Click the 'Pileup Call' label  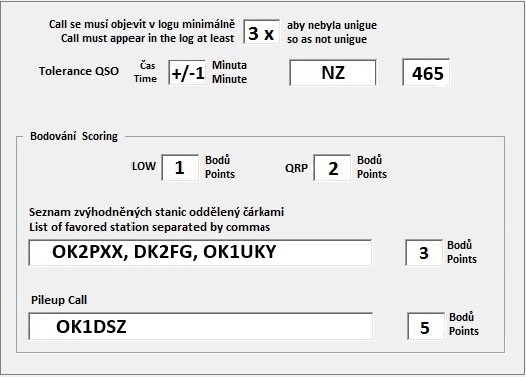(59, 300)
